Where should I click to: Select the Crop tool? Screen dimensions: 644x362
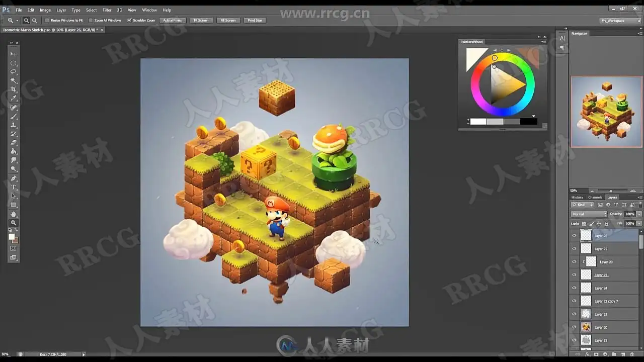14,89
